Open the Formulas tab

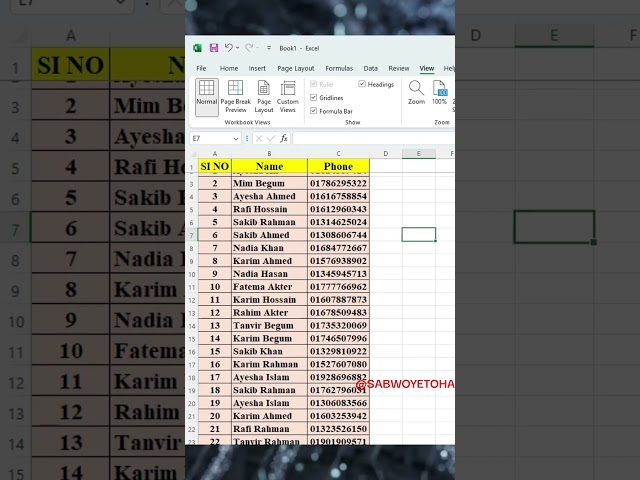[339, 68]
